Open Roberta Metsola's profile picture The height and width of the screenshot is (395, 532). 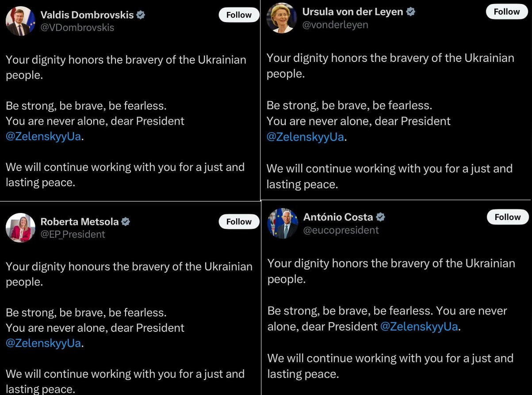click(20, 228)
